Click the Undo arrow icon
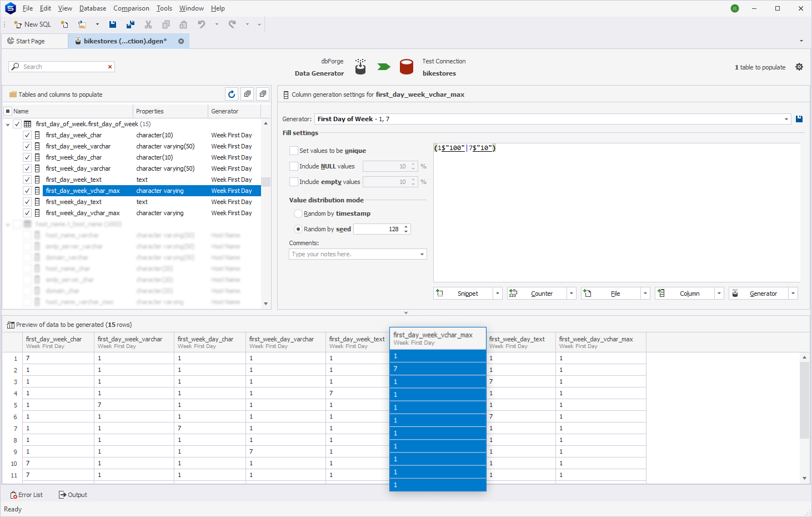The image size is (812, 517). point(202,24)
